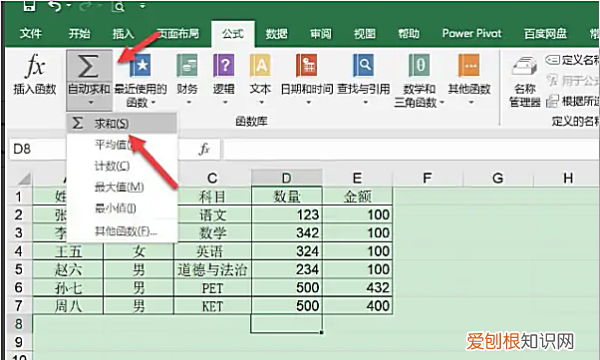Open the Math and Trig functions icon
The width and height of the screenshot is (600, 360).
click(419, 65)
